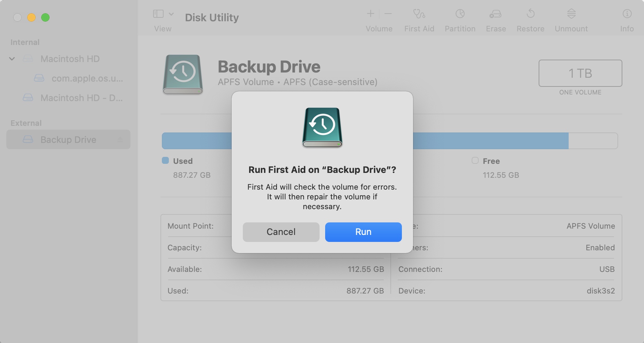Run First Aid on Backup Drive
The width and height of the screenshot is (644, 343).
coord(363,232)
